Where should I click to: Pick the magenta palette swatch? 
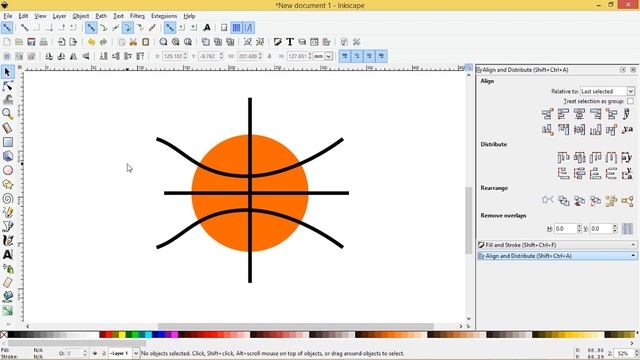click(175, 335)
